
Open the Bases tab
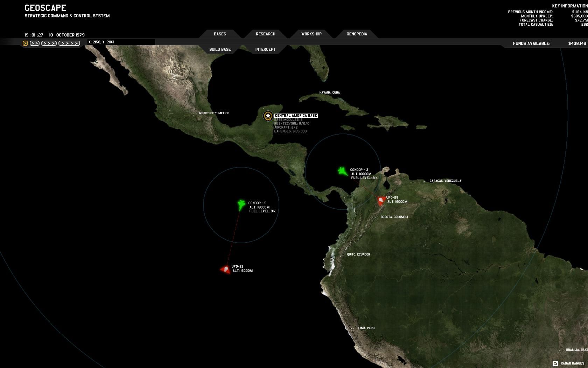(x=220, y=34)
